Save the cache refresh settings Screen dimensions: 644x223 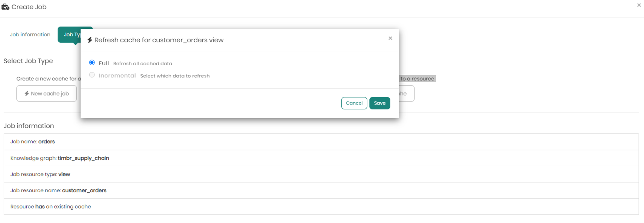click(x=379, y=103)
